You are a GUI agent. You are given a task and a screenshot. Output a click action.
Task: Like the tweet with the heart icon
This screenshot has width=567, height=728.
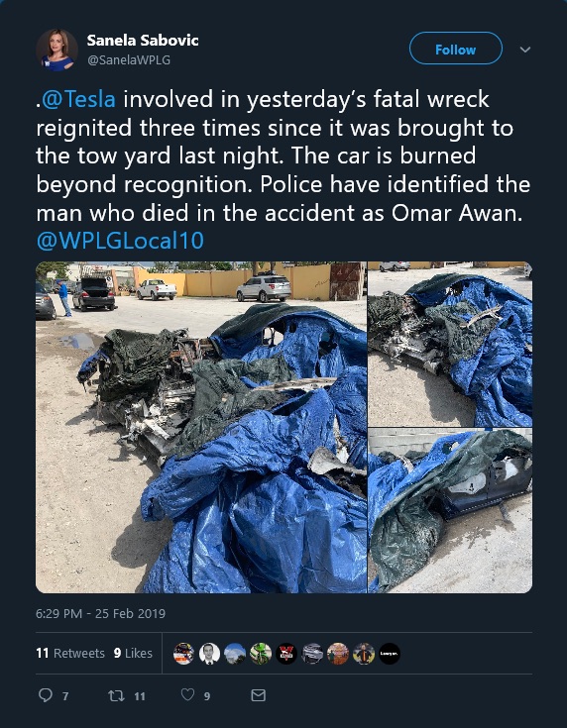click(x=187, y=694)
